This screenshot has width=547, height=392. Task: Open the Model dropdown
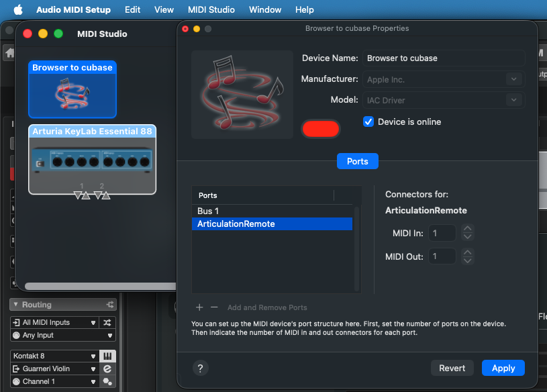coord(444,101)
